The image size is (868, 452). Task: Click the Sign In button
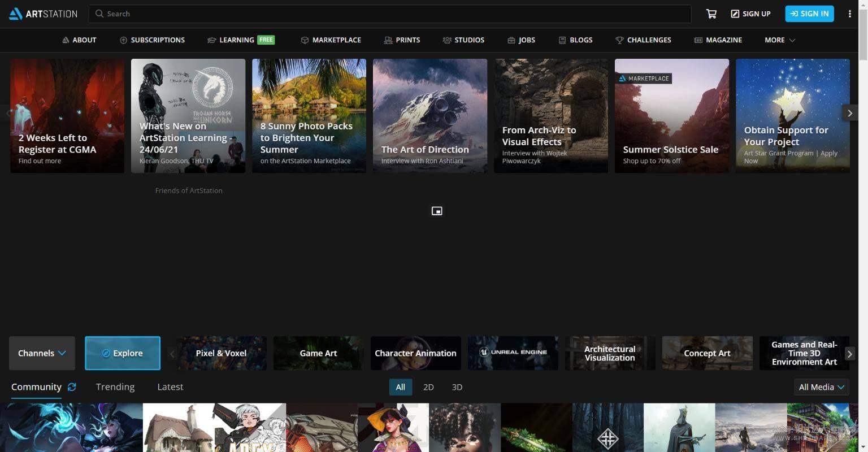809,14
